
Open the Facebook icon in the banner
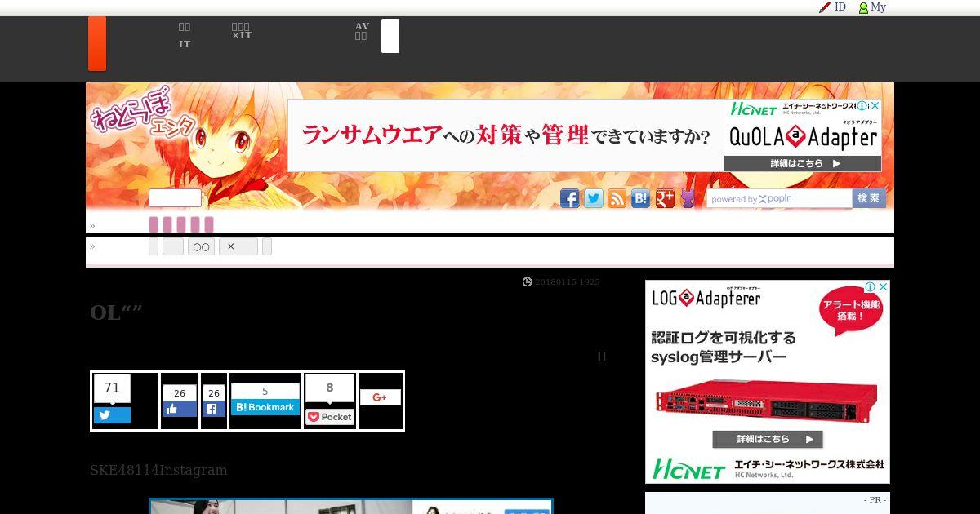569,198
